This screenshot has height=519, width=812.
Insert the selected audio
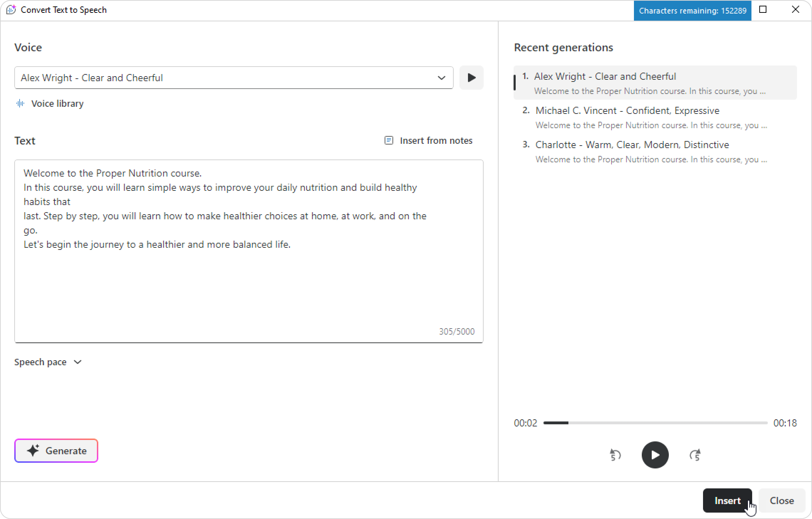pos(727,500)
